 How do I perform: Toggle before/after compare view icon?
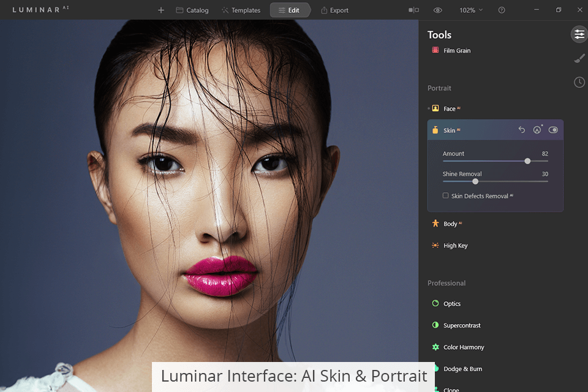tap(413, 10)
